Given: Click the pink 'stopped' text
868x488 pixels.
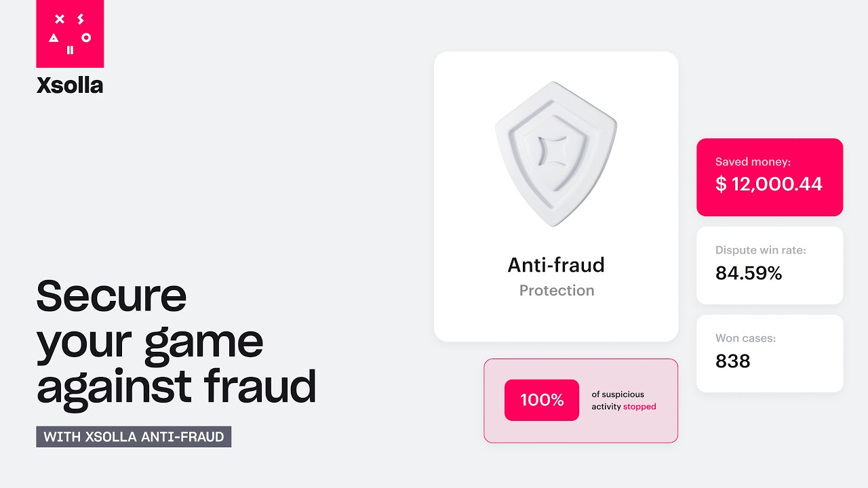Looking at the screenshot, I should click(639, 407).
